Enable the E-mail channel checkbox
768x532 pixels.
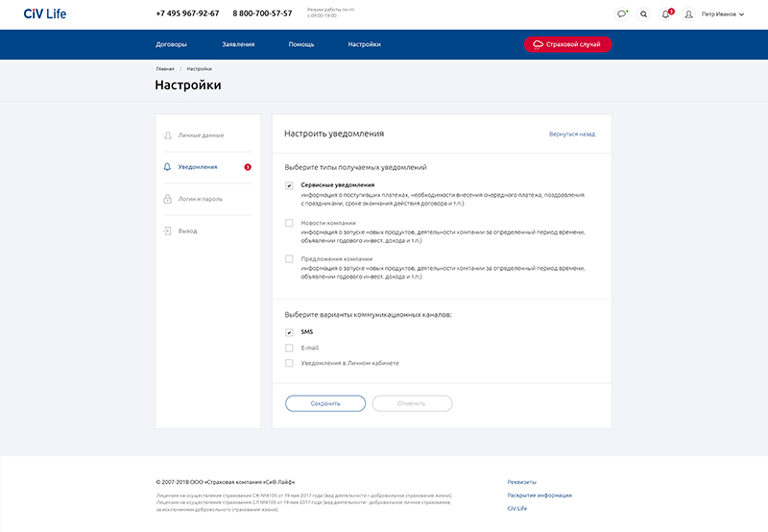[289, 348]
